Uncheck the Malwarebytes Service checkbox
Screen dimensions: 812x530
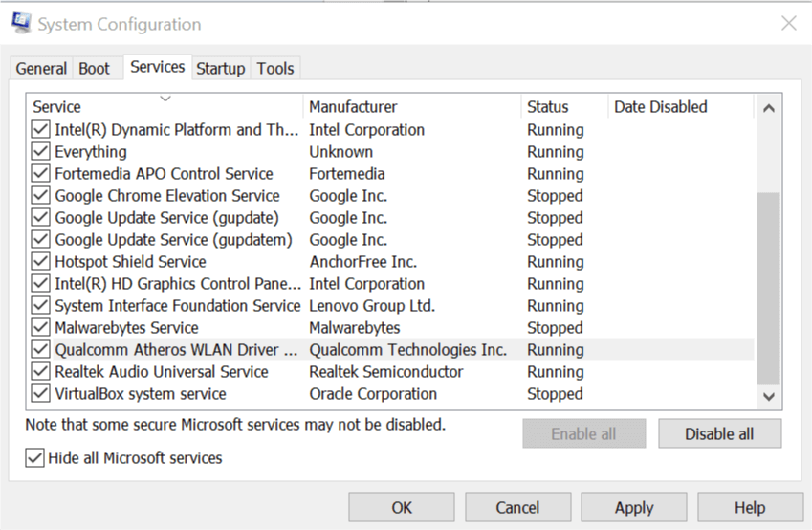click(x=40, y=328)
